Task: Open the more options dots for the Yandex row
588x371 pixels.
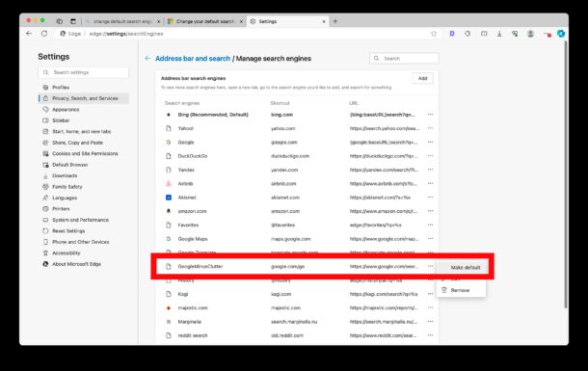Action: click(430, 170)
